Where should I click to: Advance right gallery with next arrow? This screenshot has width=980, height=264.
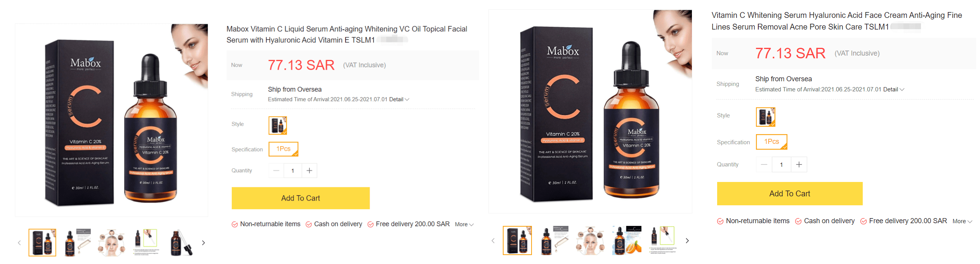[687, 241]
